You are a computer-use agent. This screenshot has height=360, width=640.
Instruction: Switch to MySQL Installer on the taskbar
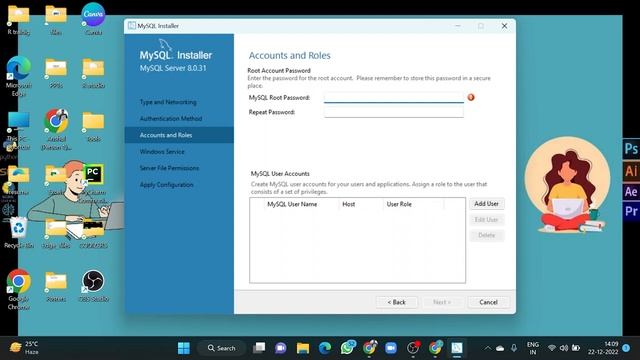(457, 348)
